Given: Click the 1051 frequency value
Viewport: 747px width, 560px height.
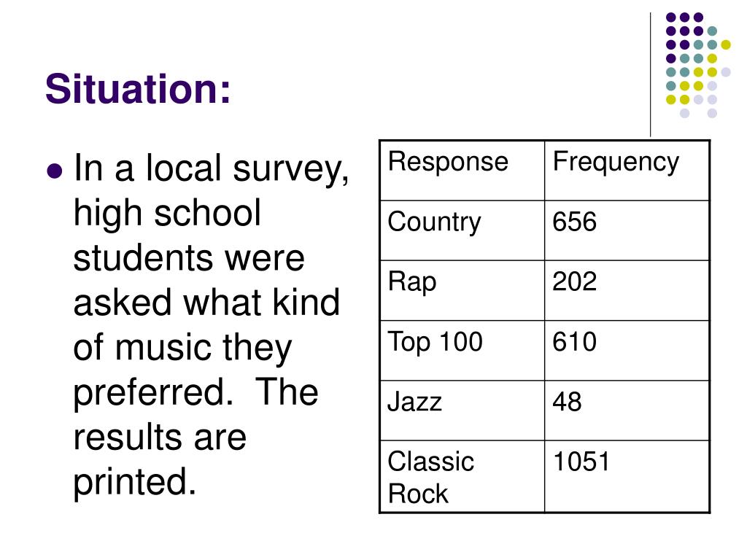Looking at the screenshot, I should (x=581, y=462).
